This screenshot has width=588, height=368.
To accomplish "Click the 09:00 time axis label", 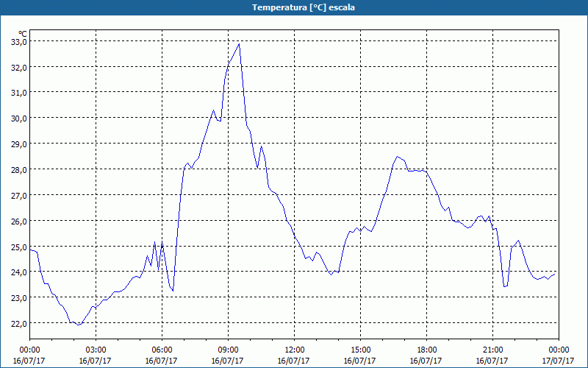I will [x=228, y=350].
